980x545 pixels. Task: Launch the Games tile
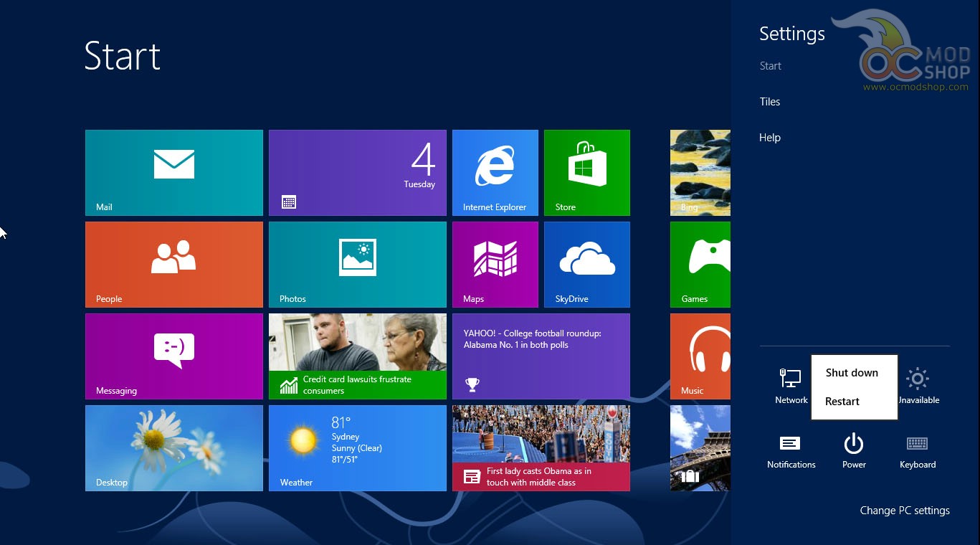click(700, 265)
